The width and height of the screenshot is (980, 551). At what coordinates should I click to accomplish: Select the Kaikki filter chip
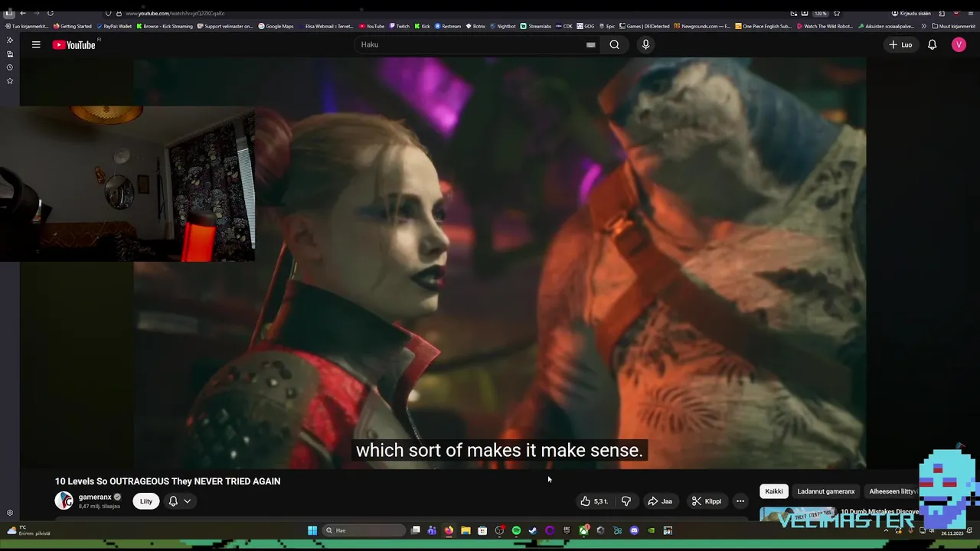(774, 491)
